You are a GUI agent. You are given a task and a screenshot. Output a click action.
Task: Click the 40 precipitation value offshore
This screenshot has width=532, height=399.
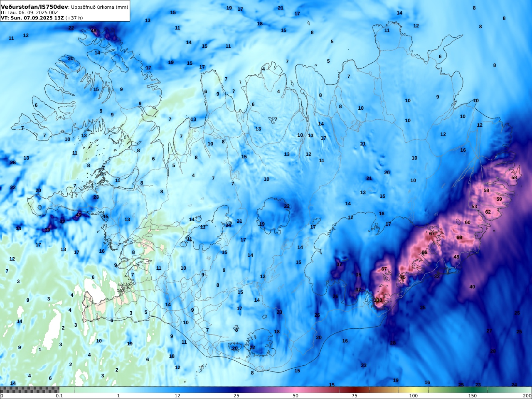pyautogui.click(x=472, y=287)
